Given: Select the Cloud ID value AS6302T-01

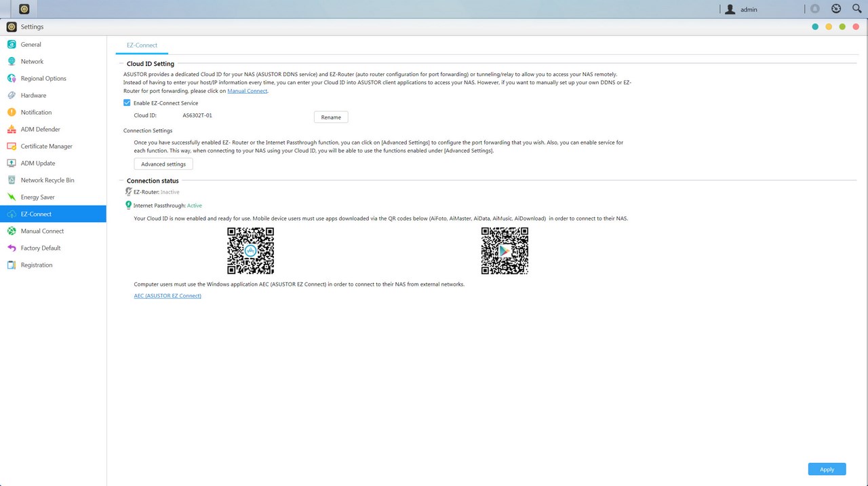Looking at the screenshot, I should point(197,116).
